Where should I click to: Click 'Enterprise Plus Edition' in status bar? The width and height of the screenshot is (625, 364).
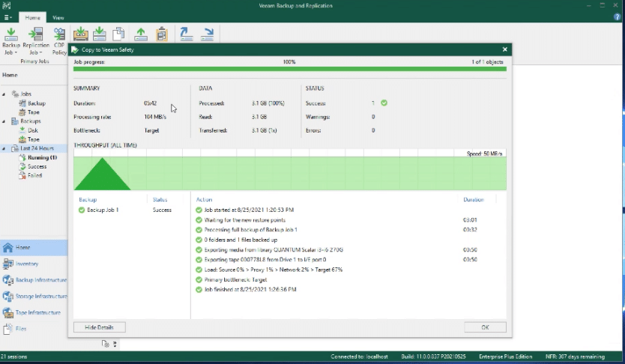click(505, 357)
